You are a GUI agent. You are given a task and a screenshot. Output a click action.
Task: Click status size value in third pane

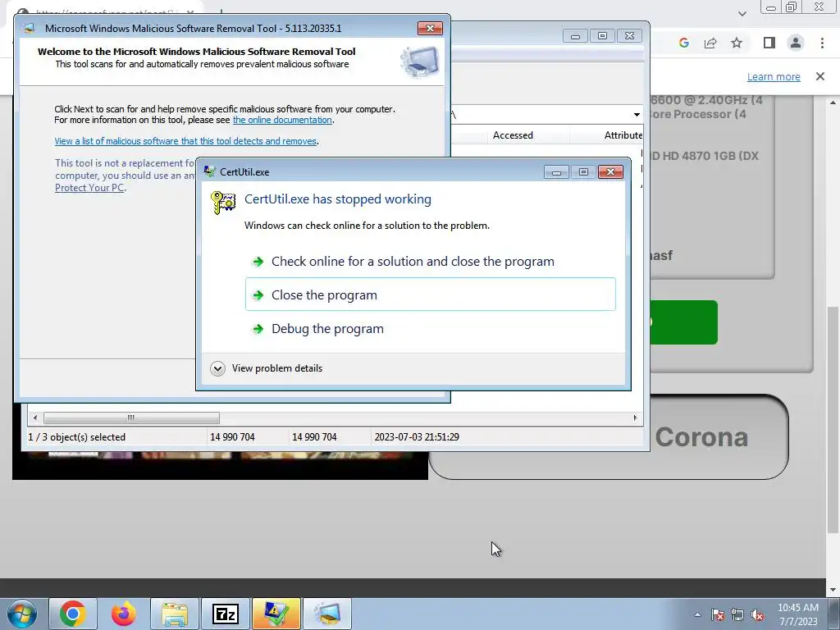[x=314, y=437]
